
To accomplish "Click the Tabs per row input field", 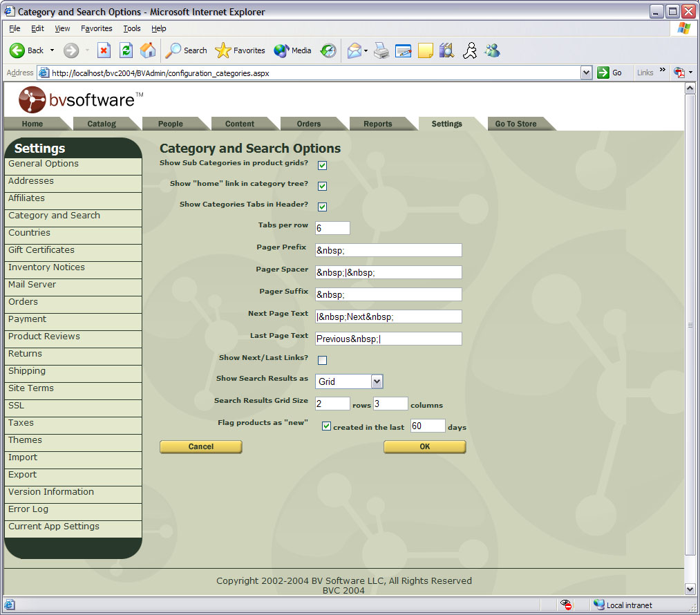I will click(332, 228).
